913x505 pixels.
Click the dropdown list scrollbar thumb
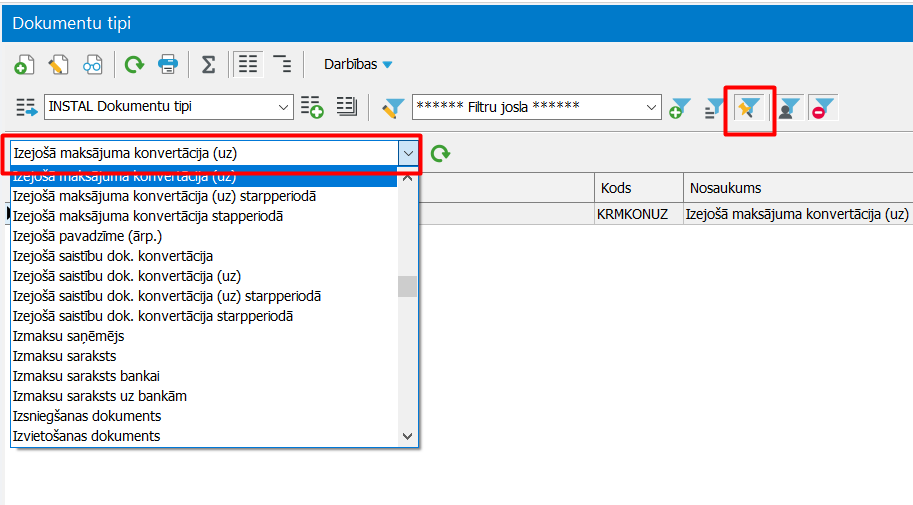[x=408, y=286]
